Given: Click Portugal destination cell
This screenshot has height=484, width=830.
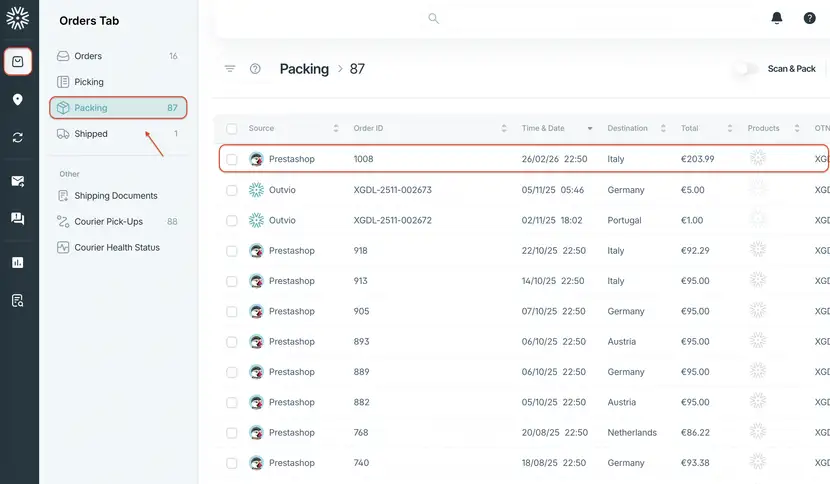Looking at the screenshot, I should click(x=624, y=220).
